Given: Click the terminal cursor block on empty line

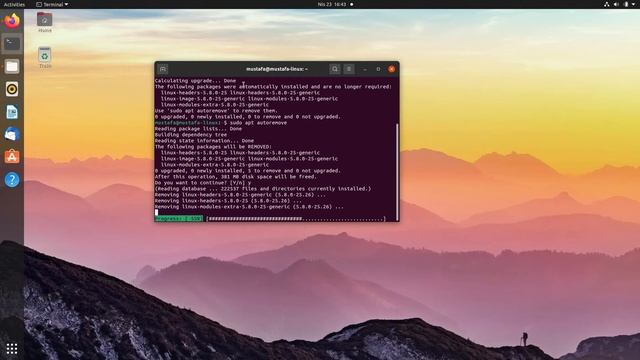Looking at the screenshot, I should (x=156, y=212).
